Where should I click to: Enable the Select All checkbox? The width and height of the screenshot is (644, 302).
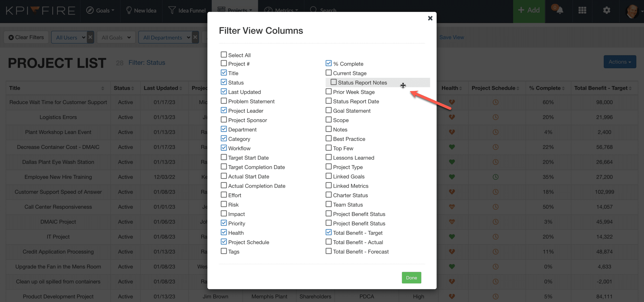[x=224, y=55]
